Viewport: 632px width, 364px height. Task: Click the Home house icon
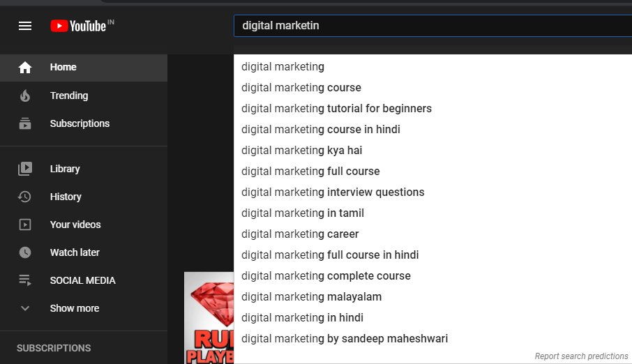[25, 68]
